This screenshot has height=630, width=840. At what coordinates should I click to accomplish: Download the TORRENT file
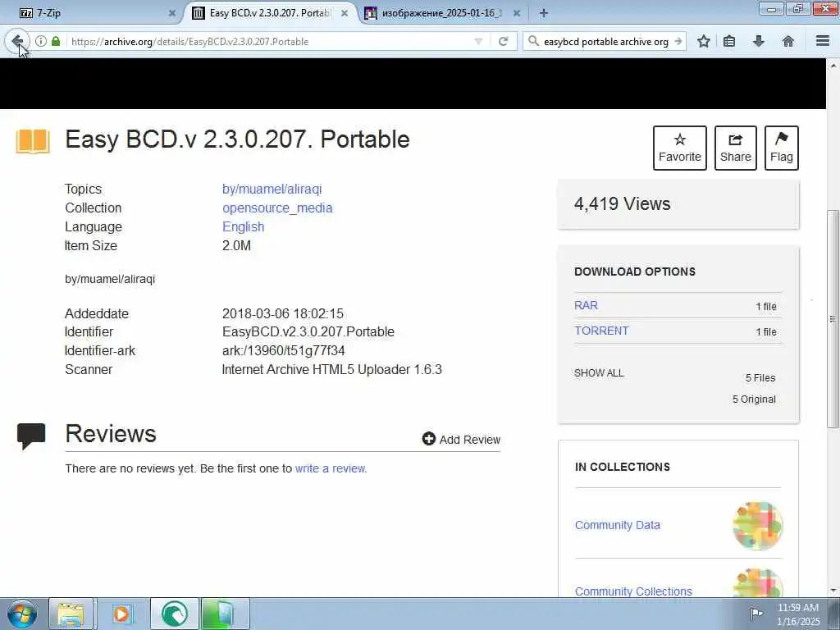(x=601, y=331)
